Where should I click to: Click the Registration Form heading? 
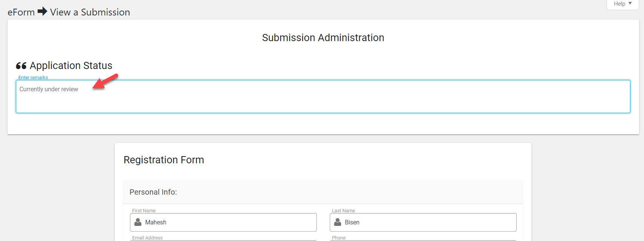tap(164, 160)
